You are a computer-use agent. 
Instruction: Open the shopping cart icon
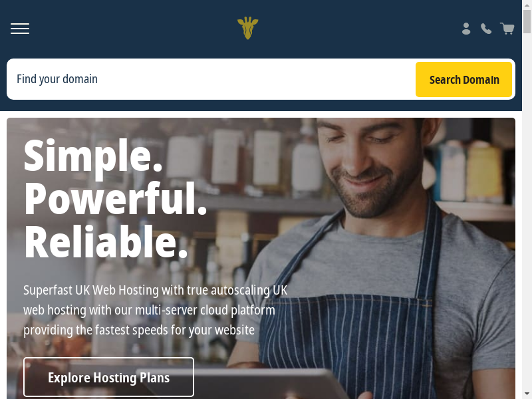tap(507, 29)
